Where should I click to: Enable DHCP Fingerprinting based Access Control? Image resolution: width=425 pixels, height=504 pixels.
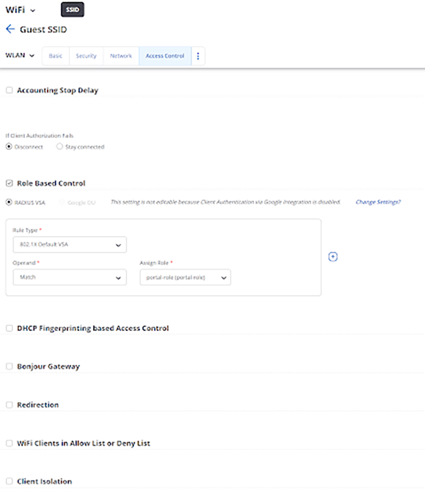pyautogui.click(x=8, y=328)
